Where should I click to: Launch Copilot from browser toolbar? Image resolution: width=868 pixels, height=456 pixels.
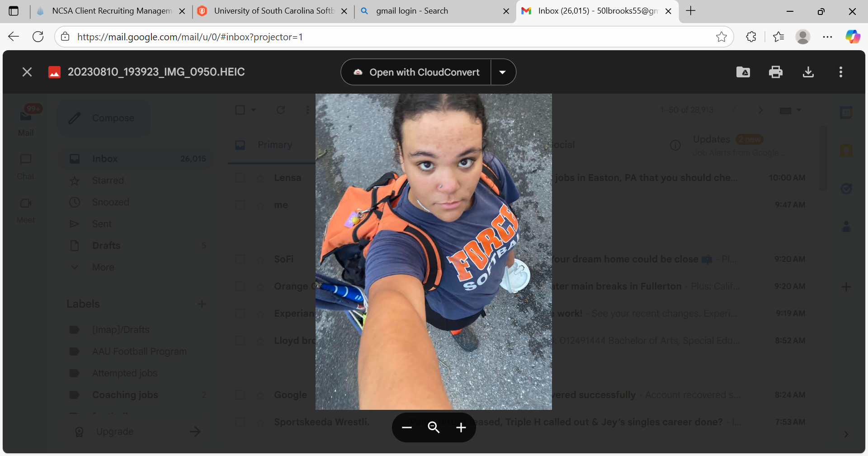click(x=853, y=37)
